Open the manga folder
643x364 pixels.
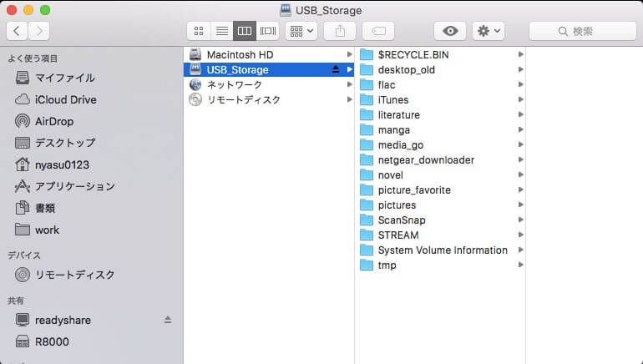[x=442, y=129]
